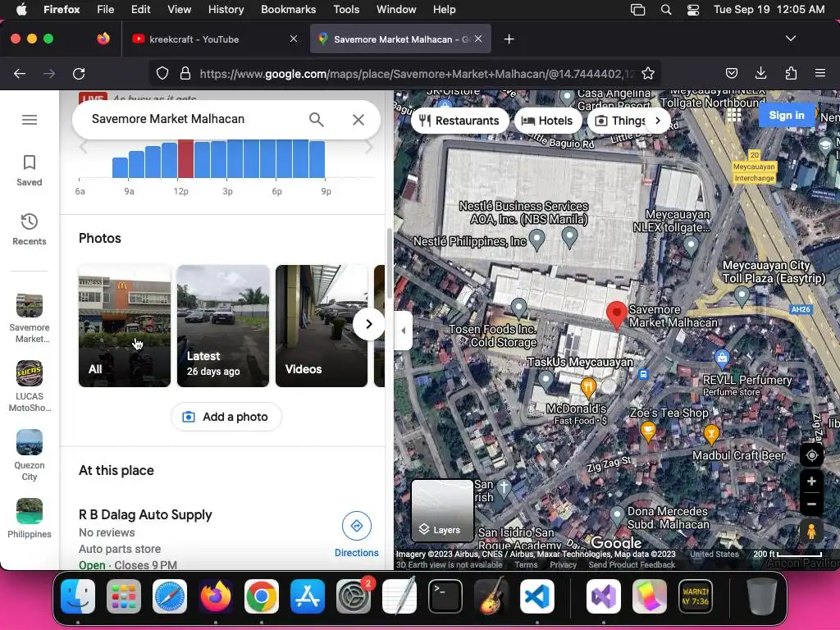Open a new browser tab
Viewport: 840px width, 630px height.
[509, 39]
